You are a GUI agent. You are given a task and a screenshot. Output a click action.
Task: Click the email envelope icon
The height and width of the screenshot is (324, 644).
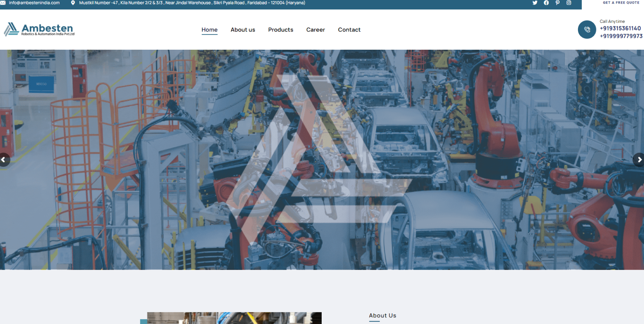pos(3,3)
